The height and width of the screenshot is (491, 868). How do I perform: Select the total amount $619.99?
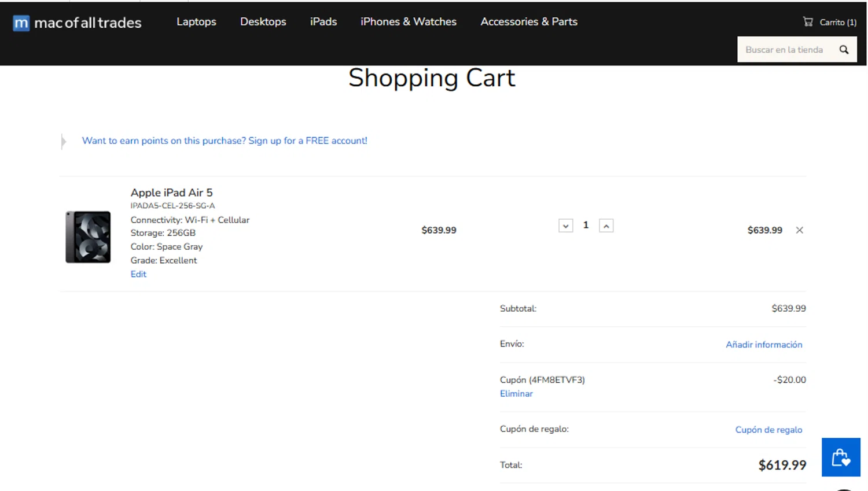(782, 465)
